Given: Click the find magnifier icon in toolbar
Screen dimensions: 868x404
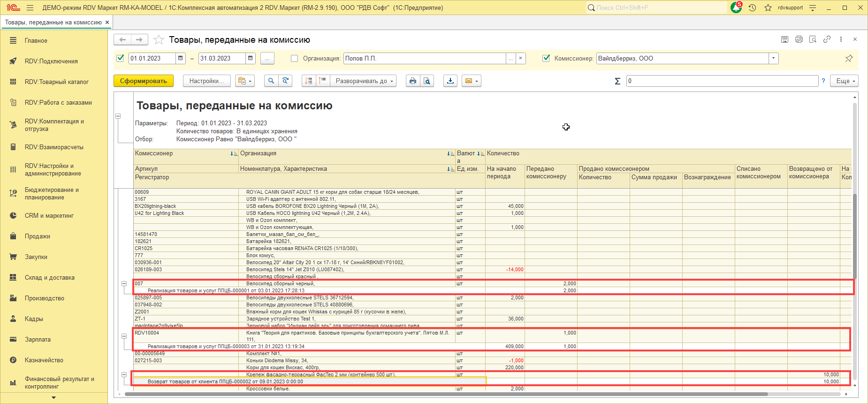Looking at the screenshot, I should [x=271, y=81].
